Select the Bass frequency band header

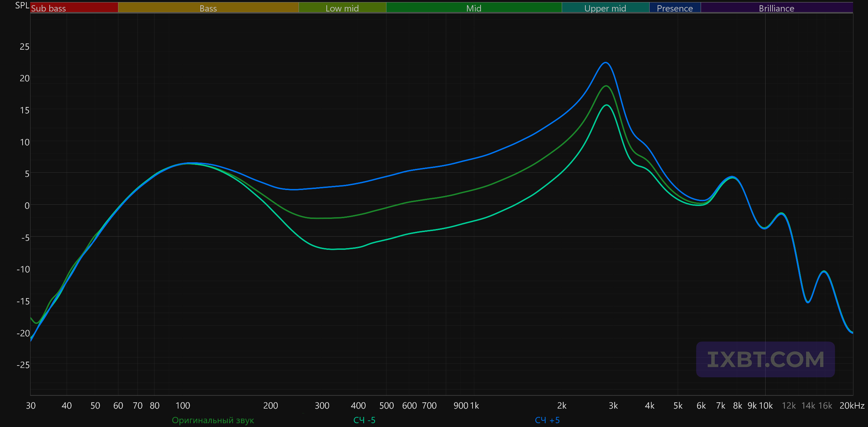pyautogui.click(x=208, y=8)
